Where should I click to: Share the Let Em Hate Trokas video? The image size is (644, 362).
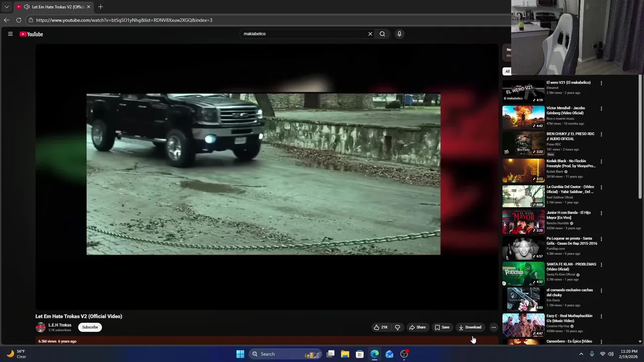[x=418, y=327]
